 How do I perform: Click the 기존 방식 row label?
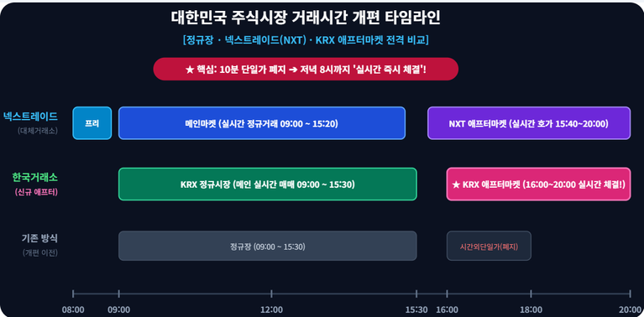click(x=39, y=238)
